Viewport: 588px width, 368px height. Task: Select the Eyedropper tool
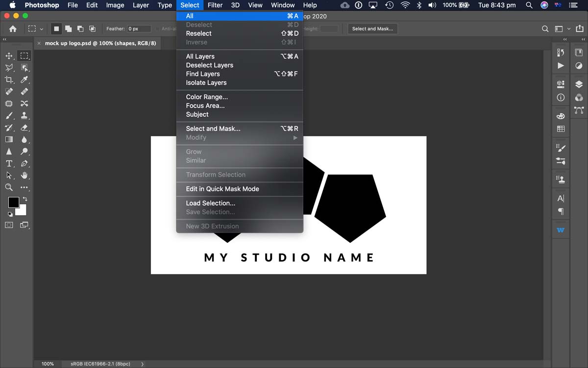24,79
